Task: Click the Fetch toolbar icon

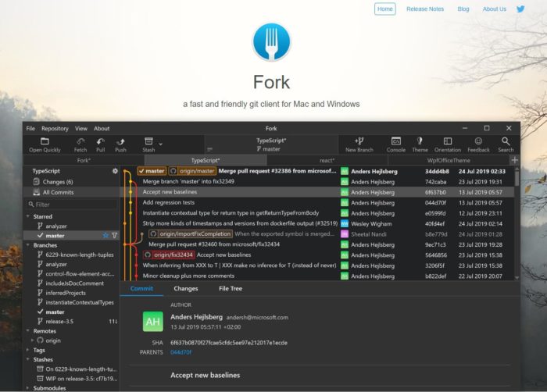Action: tap(80, 141)
